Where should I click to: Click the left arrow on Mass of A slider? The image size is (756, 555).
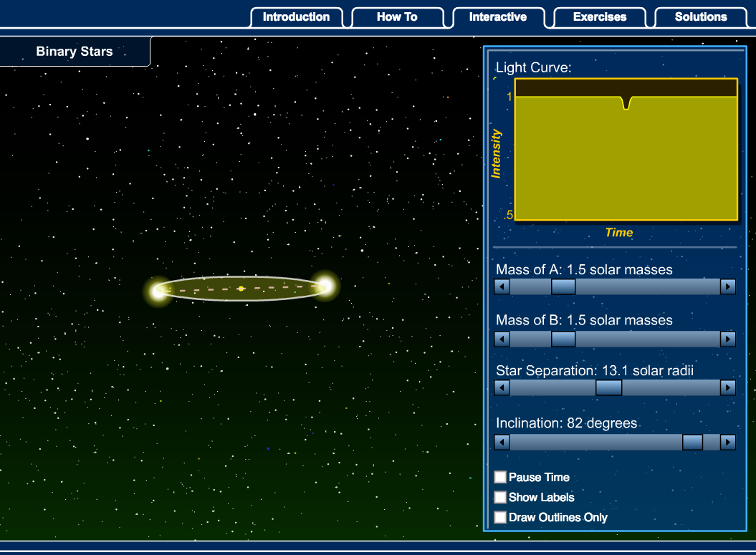502,286
